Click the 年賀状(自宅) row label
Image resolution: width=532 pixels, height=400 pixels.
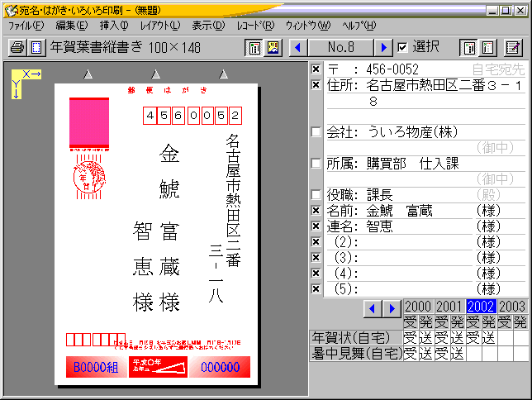coord(356,338)
